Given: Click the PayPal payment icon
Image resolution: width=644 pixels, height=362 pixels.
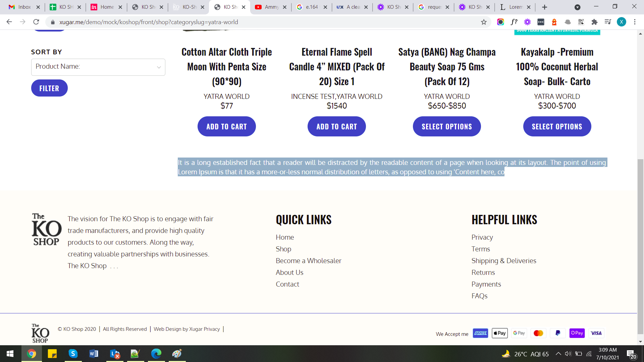Looking at the screenshot, I should (557, 333).
